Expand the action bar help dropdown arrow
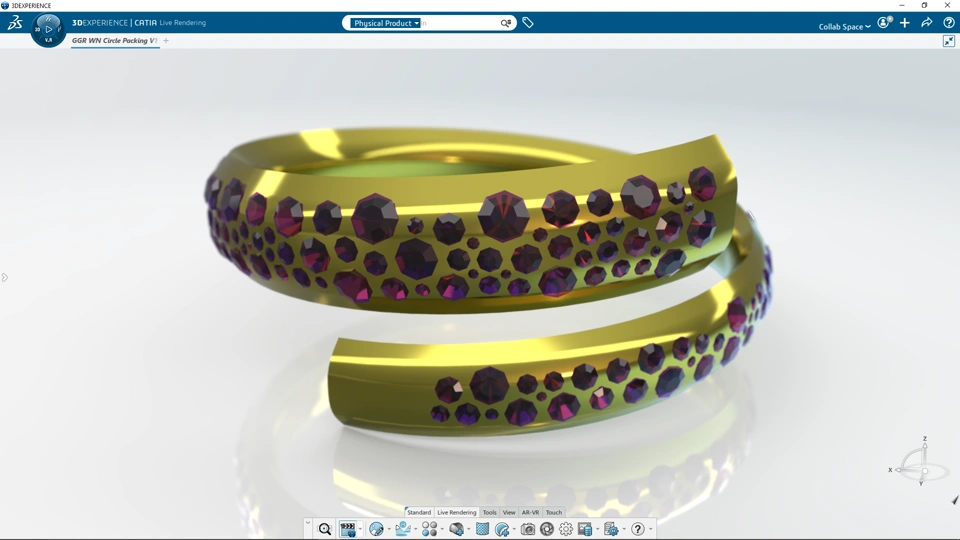This screenshot has height=540, width=960. coord(650,529)
